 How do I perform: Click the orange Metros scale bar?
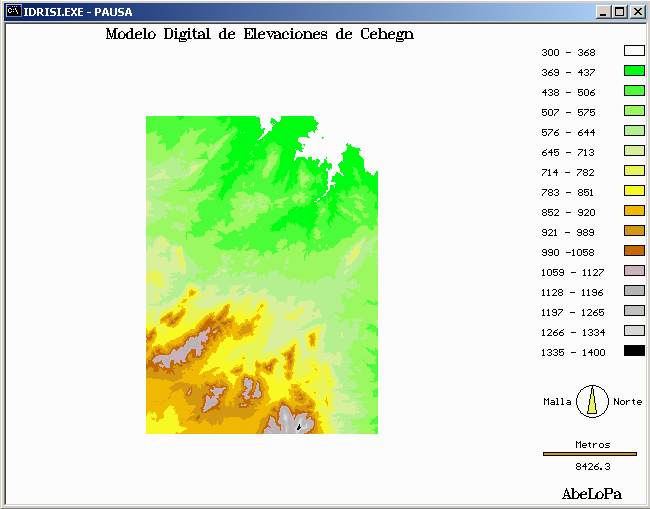(x=589, y=454)
